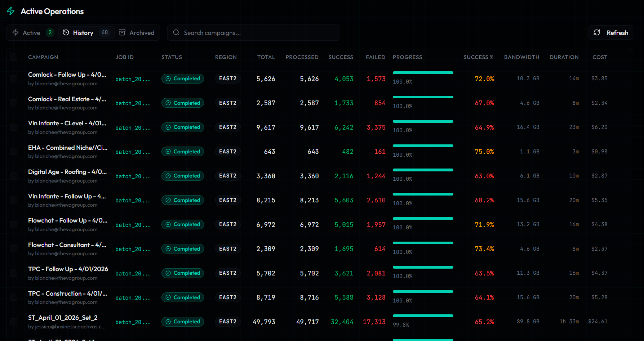Check the select-all checkbox in the table header
This screenshot has height=341, width=644.
pos(14,57)
